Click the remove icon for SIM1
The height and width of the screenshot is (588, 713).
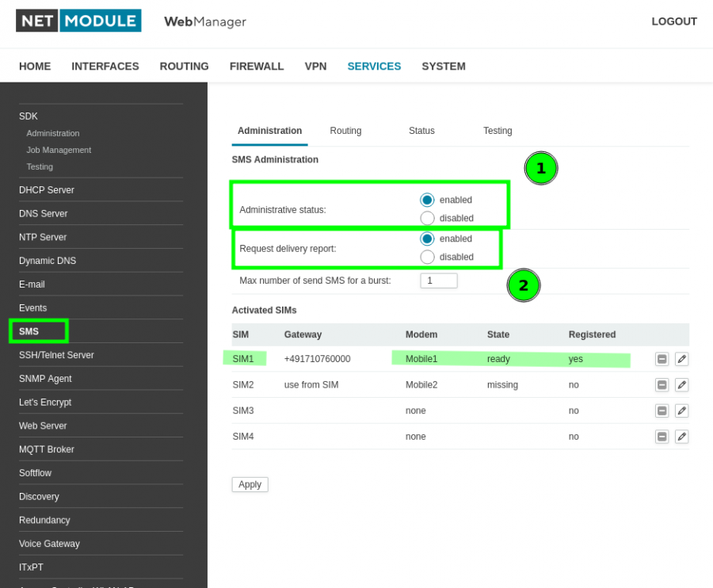(662, 359)
